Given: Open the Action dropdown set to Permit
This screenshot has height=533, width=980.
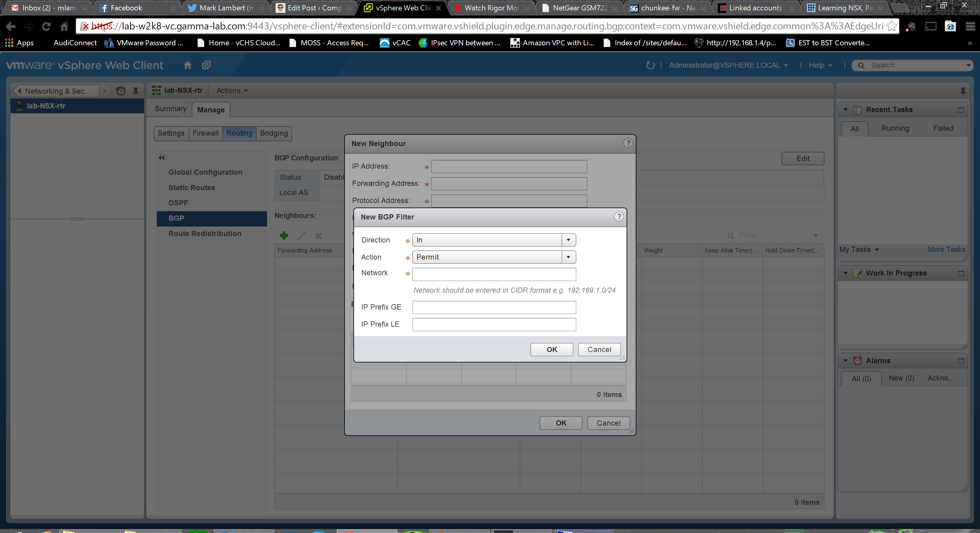Looking at the screenshot, I should click(x=568, y=257).
